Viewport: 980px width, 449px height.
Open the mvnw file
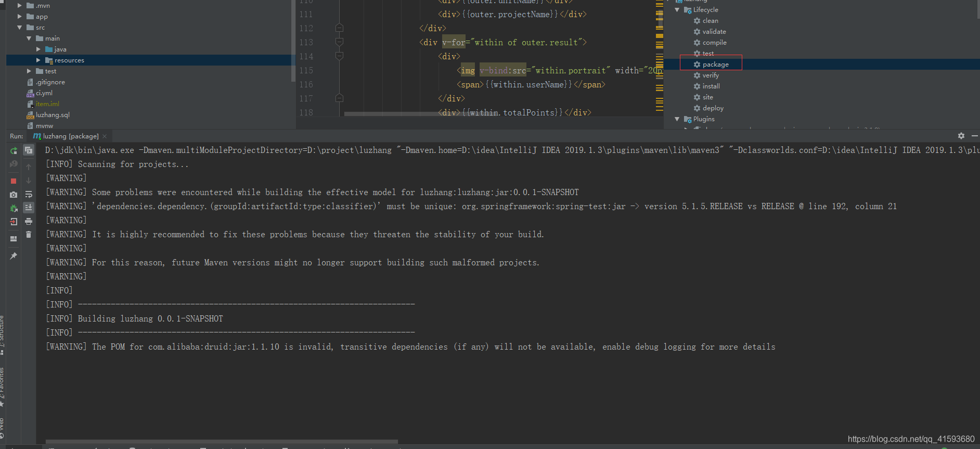44,126
